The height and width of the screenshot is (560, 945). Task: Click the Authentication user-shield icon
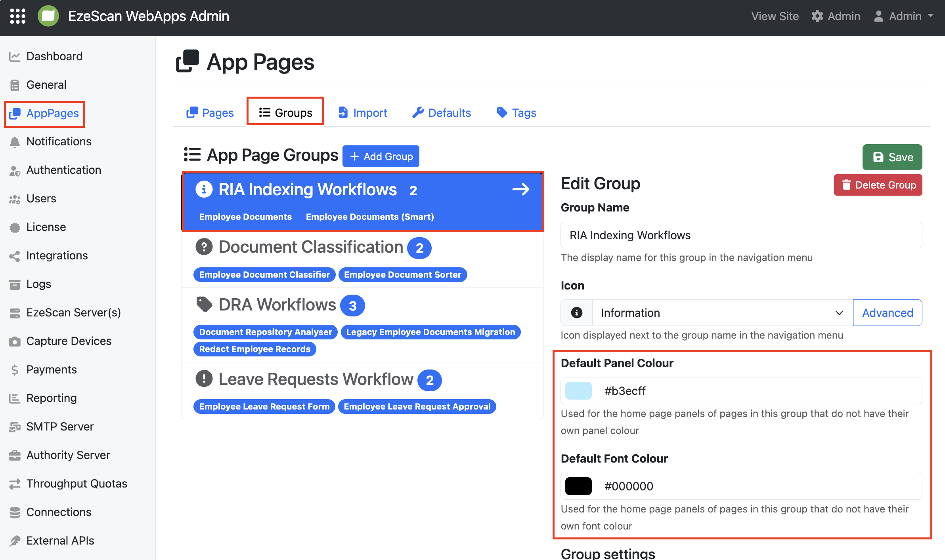click(x=15, y=170)
